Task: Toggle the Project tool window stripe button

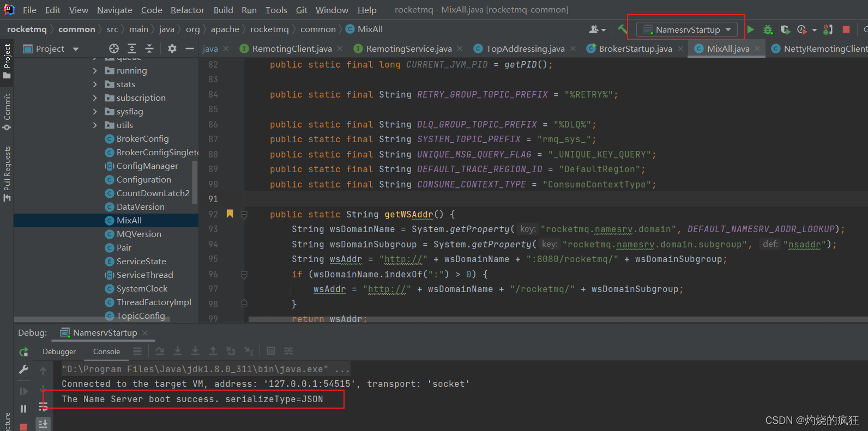Action: (7, 61)
